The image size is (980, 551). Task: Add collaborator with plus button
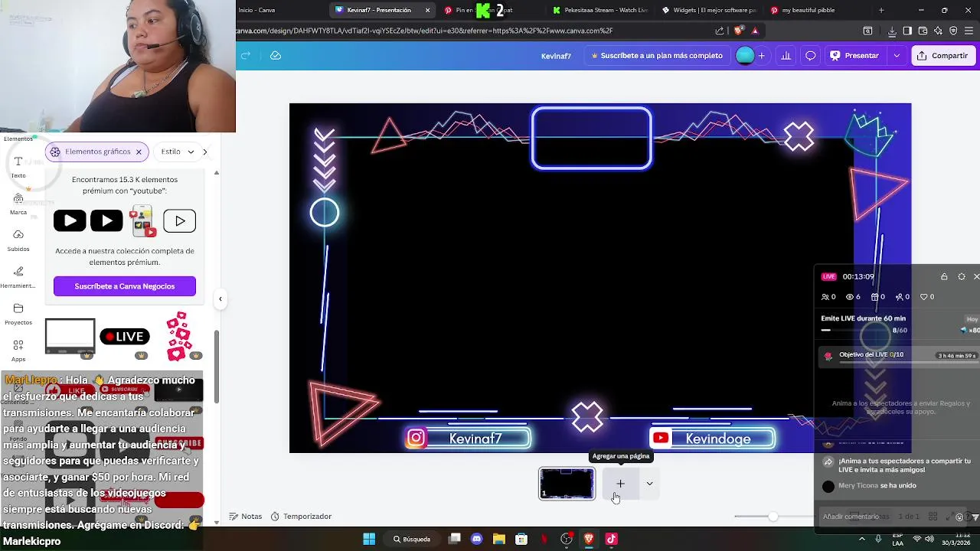[762, 56]
